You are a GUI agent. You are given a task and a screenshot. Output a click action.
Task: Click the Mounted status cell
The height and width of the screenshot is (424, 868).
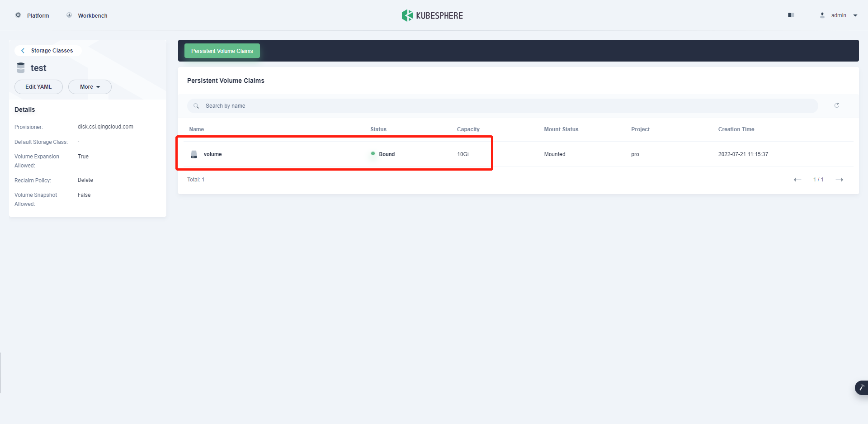(x=555, y=154)
